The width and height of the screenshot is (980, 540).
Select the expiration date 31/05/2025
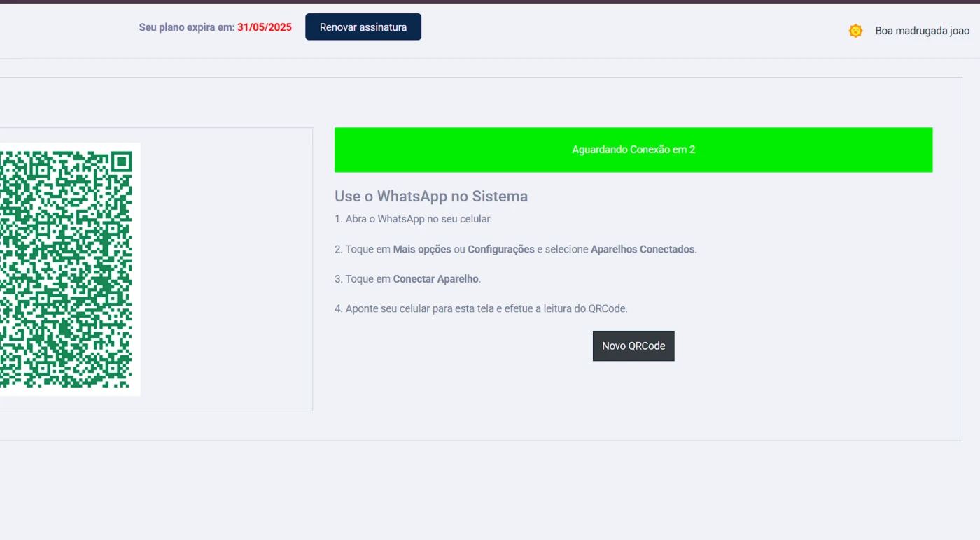pyautogui.click(x=265, y=27)
